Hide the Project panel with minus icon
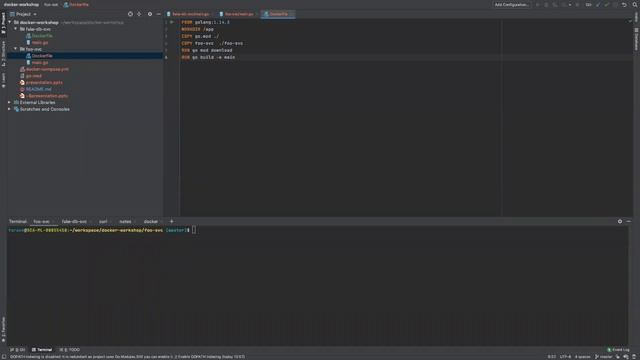This screenshot has height=360, width=640. (158, 14)
